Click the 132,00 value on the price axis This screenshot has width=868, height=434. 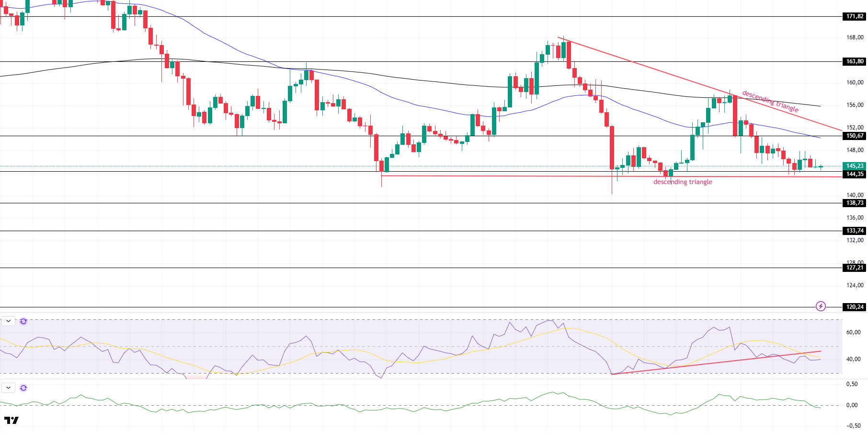click(x=855, y=240)
